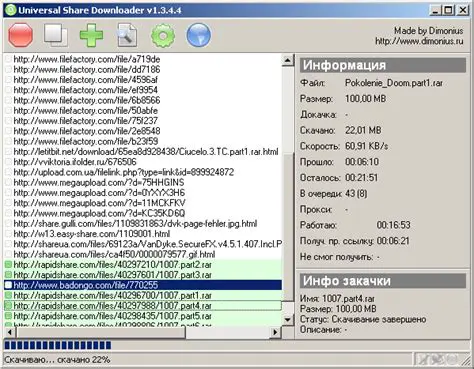Select upload.com.ua filelink.php link
This screenshot has width=474, height=369.
(124, 172)
